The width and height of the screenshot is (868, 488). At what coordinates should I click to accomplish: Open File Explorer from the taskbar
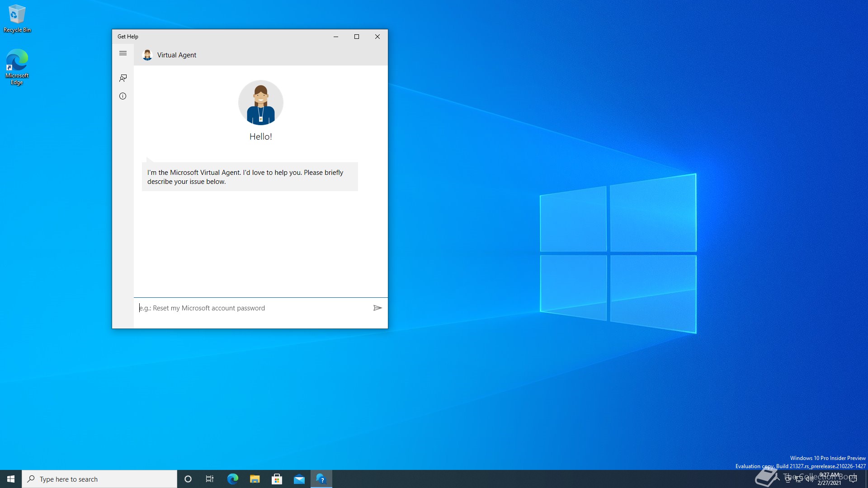click(255, 479)
